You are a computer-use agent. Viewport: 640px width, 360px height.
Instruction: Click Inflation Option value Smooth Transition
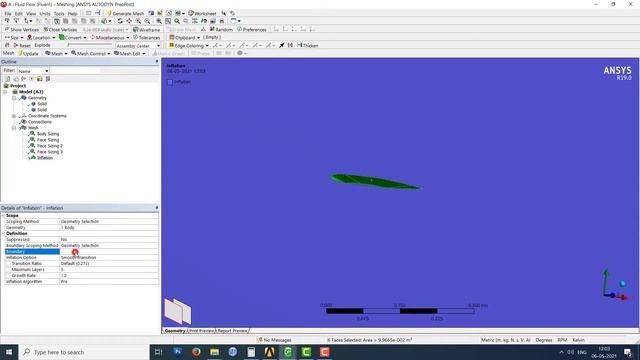tap(109, 258)
